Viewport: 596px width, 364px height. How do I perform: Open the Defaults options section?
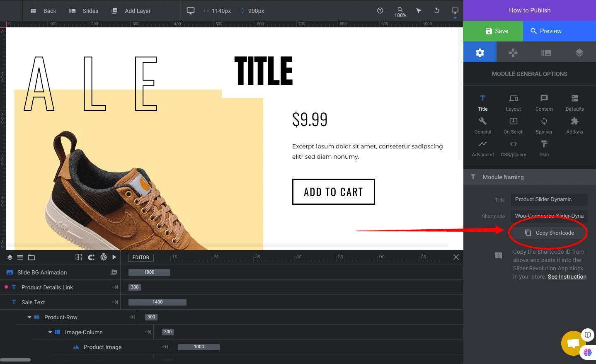coord(575,103)
